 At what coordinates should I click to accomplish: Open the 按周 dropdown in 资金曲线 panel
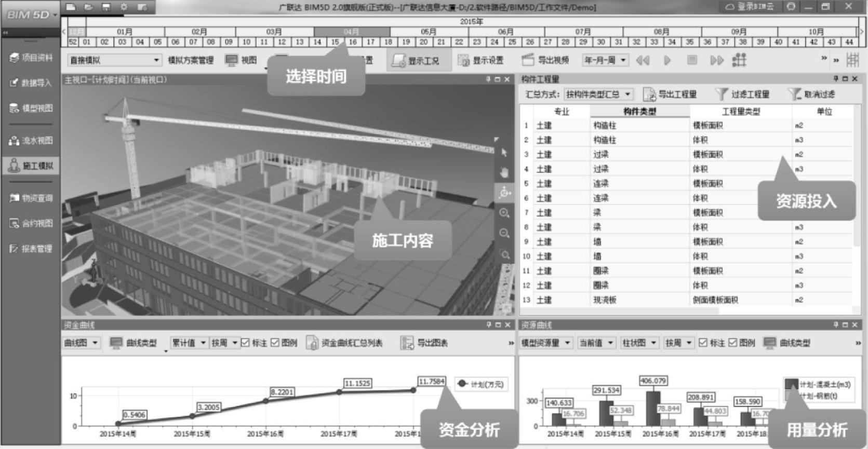(224, 343)
